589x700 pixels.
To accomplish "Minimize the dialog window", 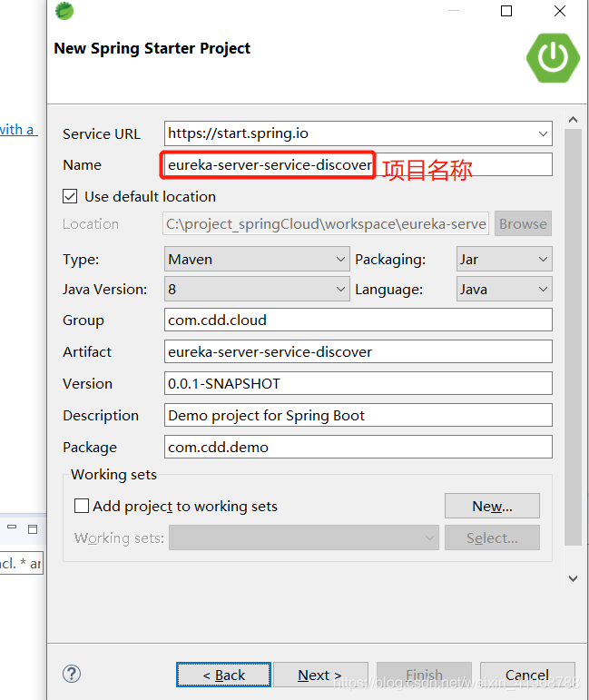I will click(x=454, y=11).
